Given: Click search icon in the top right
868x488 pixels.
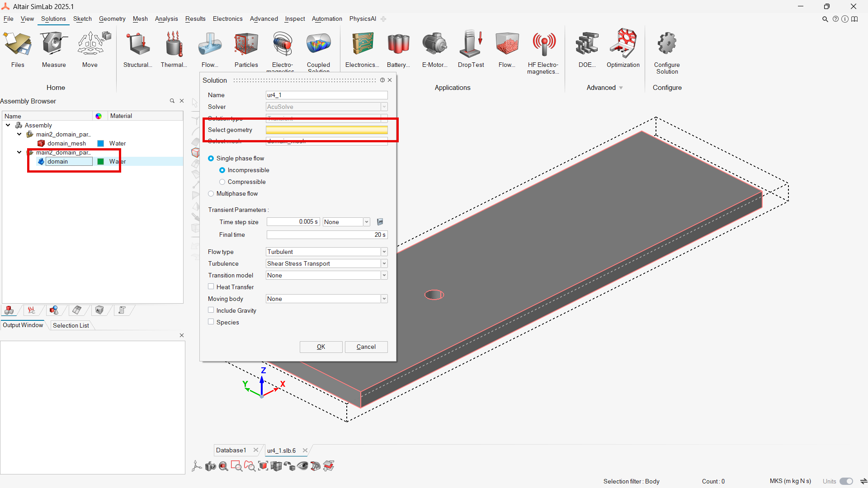Looking at the screenshot, I should pos(825,19).
